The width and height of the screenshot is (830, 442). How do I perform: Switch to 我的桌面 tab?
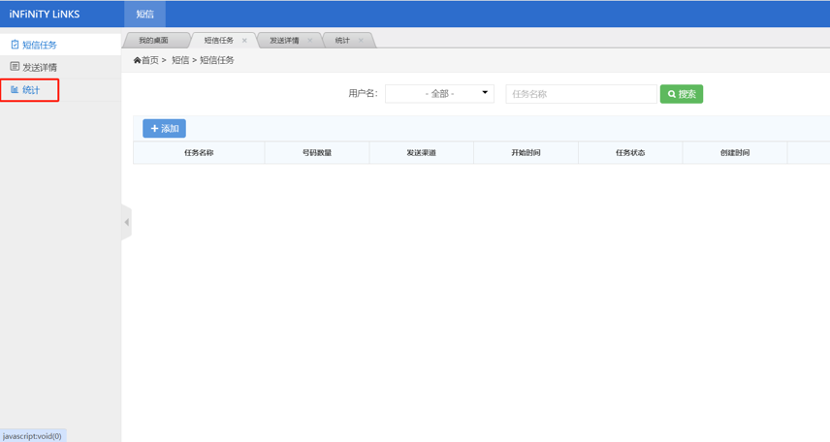tap(153, 41)
